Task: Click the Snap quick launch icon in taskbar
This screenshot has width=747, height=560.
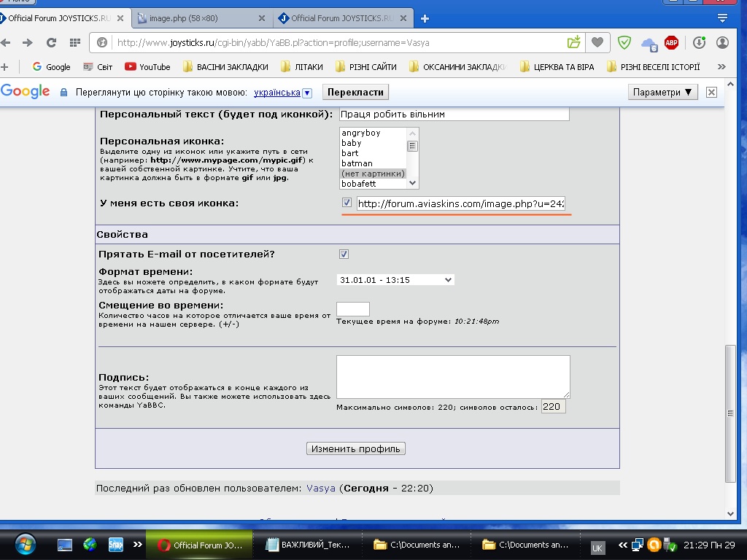Action: (116, 544)
